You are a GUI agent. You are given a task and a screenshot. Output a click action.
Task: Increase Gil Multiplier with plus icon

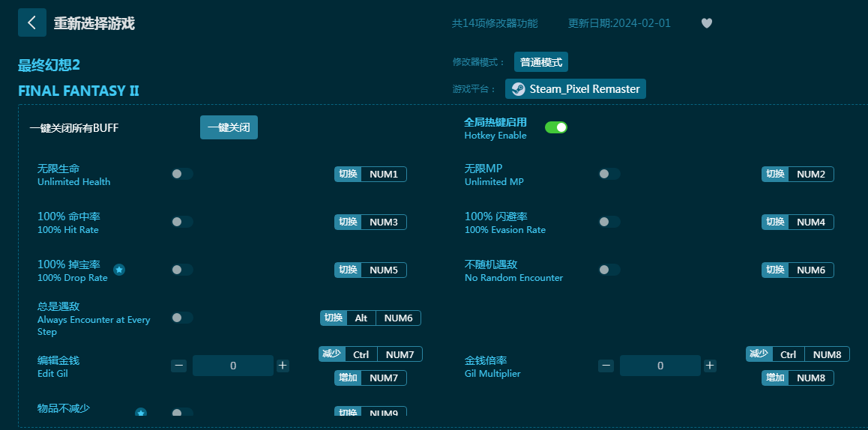tap(710, 366)
